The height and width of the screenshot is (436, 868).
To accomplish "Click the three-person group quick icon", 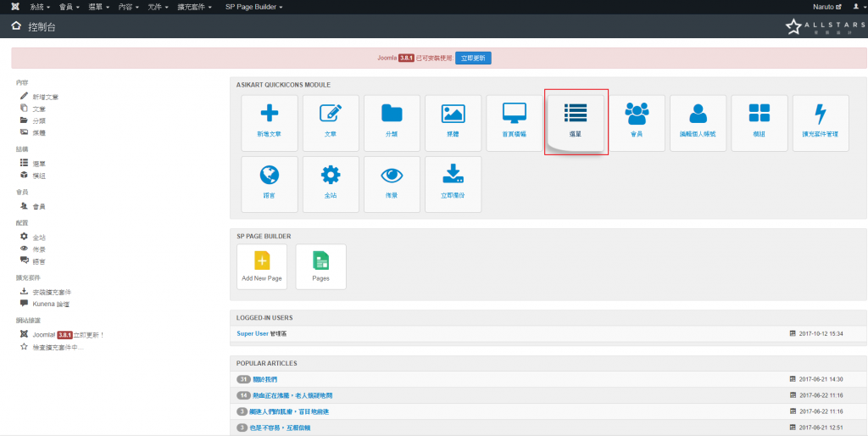I will pyautogui.click(x=637, y=122).
